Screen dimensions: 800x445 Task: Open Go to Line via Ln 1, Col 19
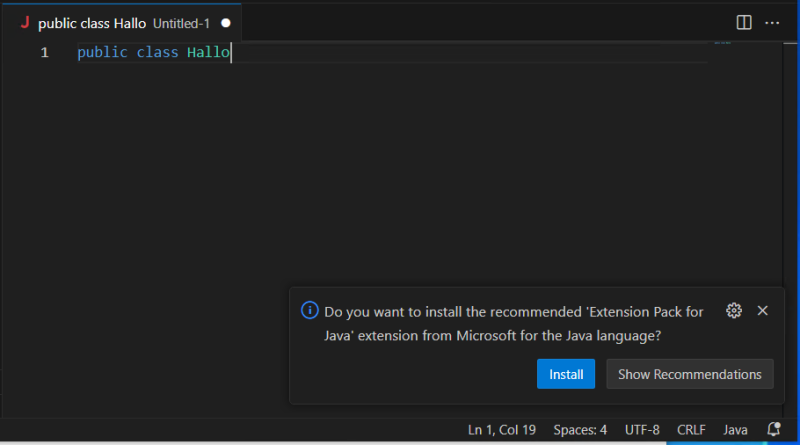pyautogui.click(x=501, y=430)
